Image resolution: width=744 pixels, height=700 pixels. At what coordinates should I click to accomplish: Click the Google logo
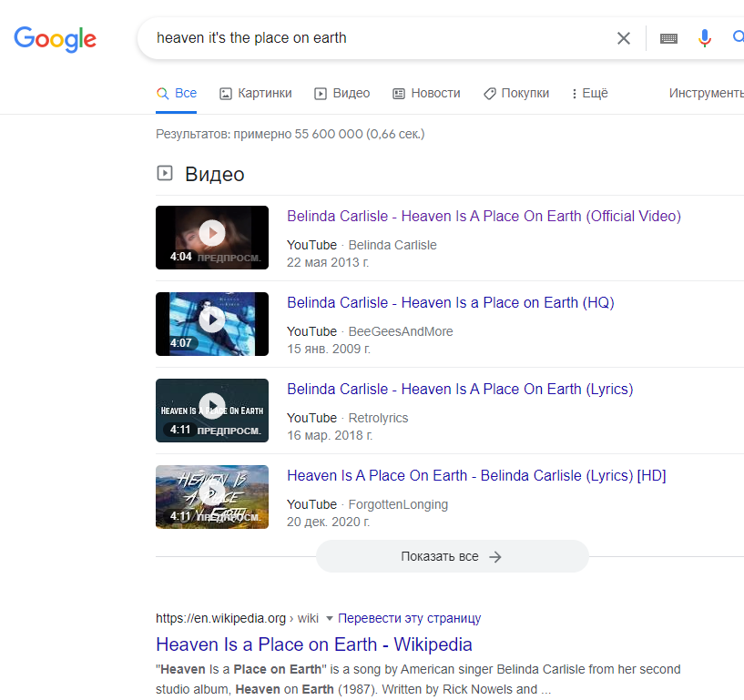[x=55, y=39]
